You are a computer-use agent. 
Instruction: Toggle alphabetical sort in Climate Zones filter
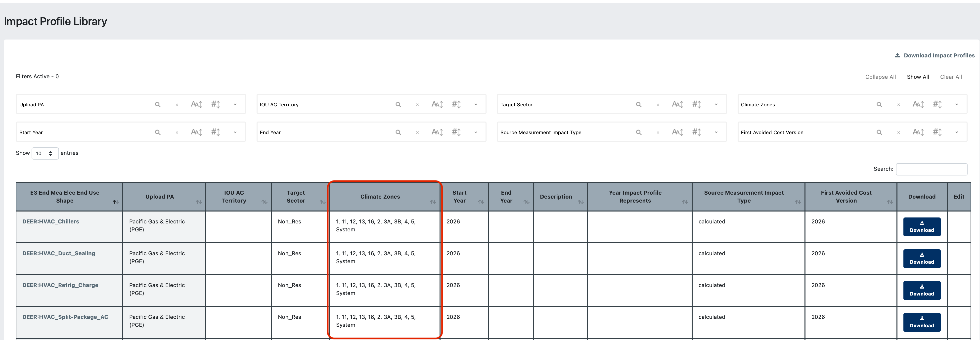918,104
